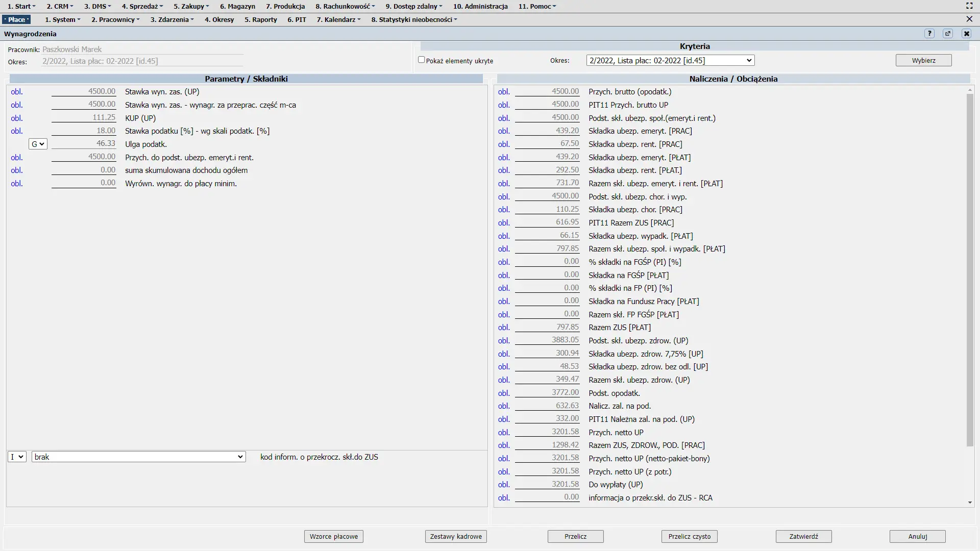Open Okres period dropdown in Kryteria
980x551 pixels.
point(670,60)
